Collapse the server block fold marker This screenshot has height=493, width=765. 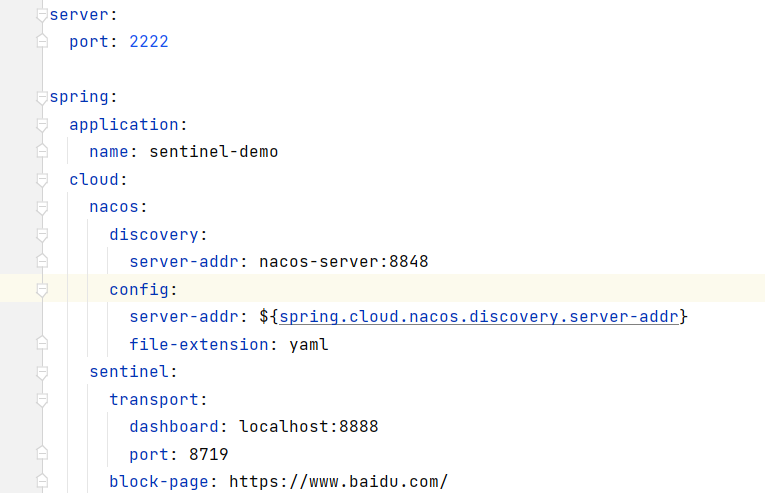(41, 14)
